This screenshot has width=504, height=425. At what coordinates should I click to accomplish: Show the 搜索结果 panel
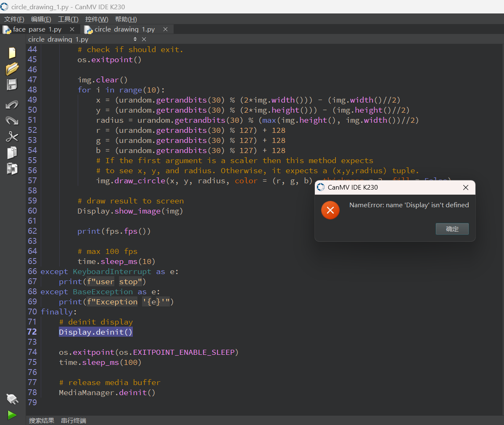tap(42, 420)
